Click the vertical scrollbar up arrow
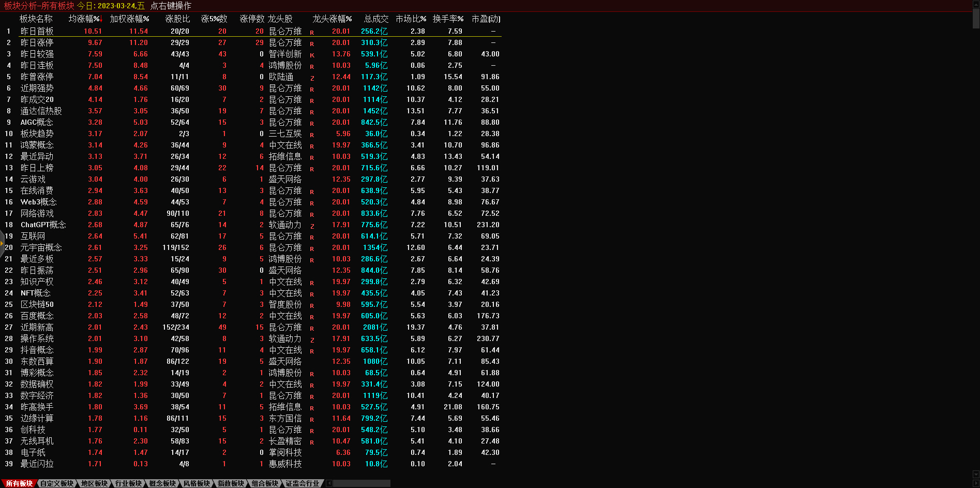The width and height of the screenshot is (980, 488). coord(976,4)
